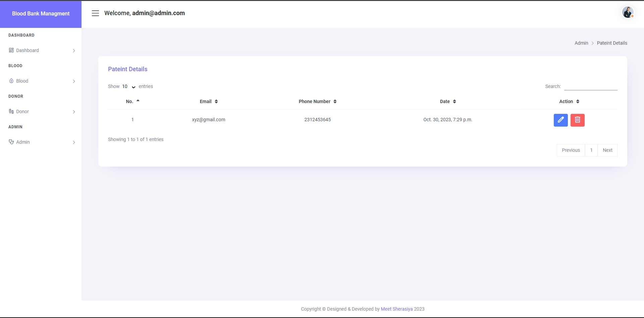
Task: Click the Blood Bank Managment logo title
Action: [41, 14]
